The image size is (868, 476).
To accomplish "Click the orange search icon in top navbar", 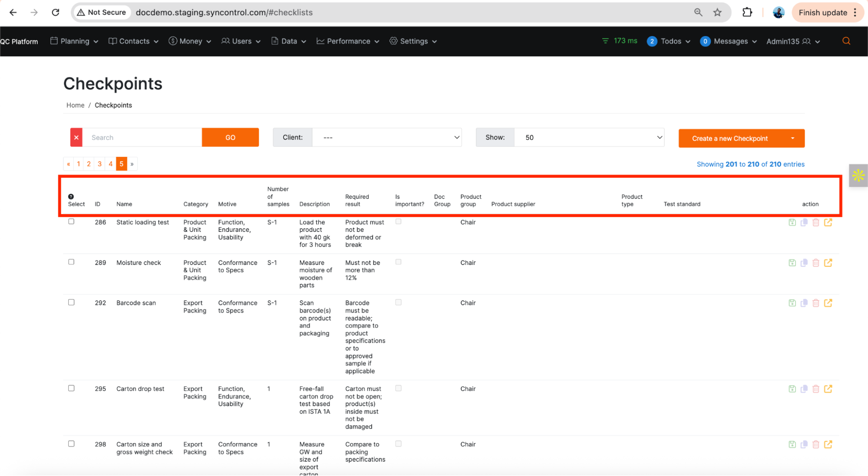I will point(846,41).
